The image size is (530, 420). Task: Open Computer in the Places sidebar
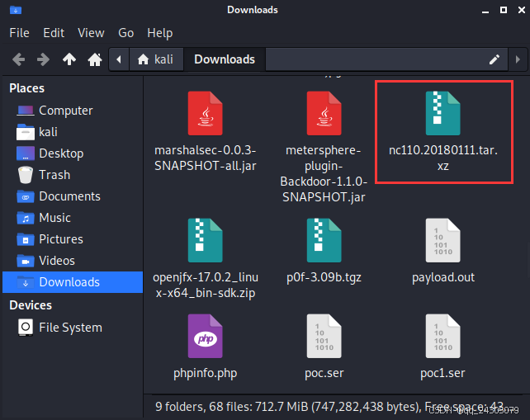(73, 111)
